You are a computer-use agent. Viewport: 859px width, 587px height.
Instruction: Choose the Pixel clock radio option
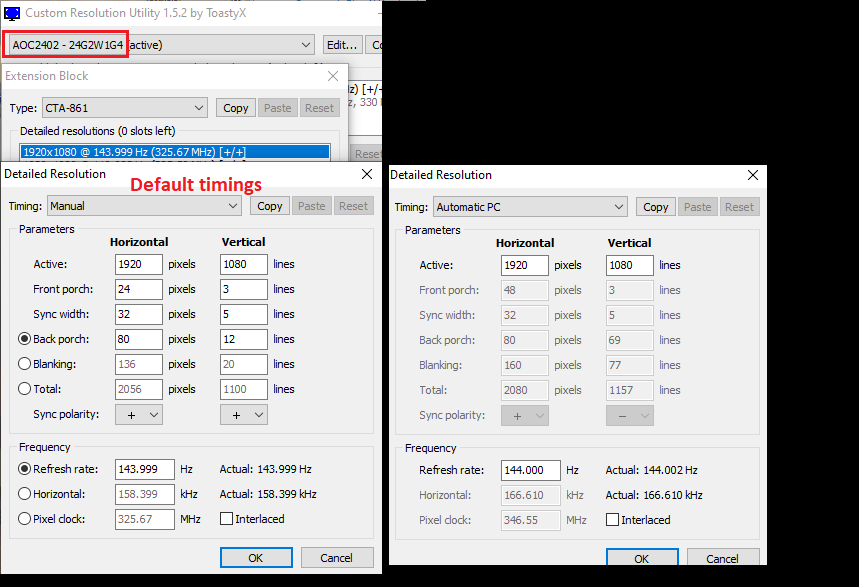point(25,519)
